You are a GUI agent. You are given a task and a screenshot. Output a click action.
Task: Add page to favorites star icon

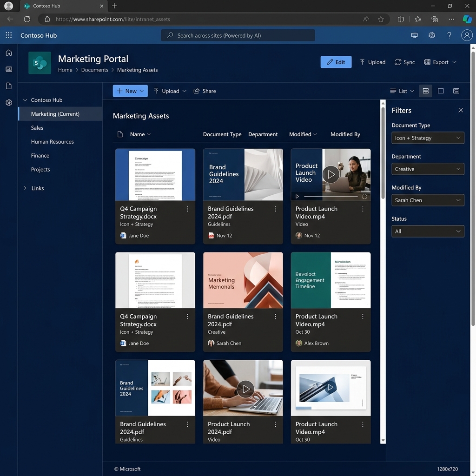click(380, 19)
